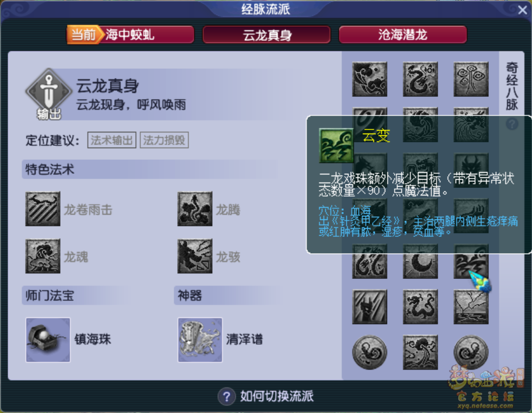Click the 龙魂 skill icon

(x=43, y=256)
